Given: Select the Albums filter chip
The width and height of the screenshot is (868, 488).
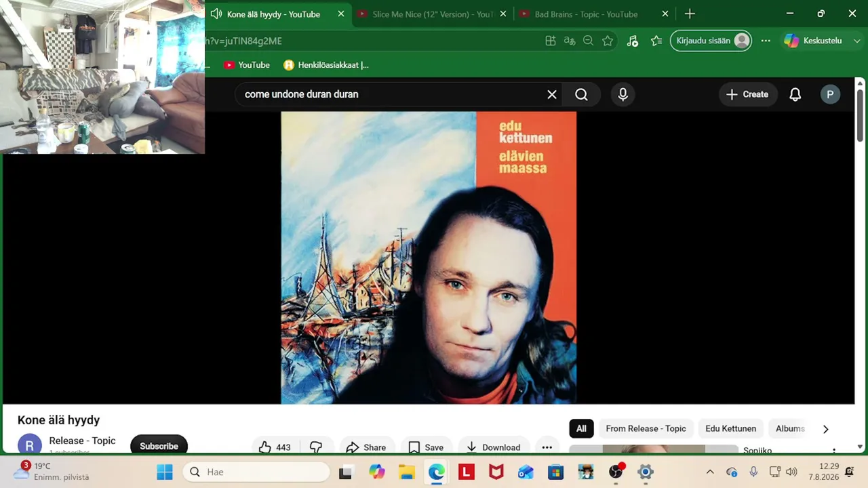Looking at the screenshot, I should click(790, 428).
